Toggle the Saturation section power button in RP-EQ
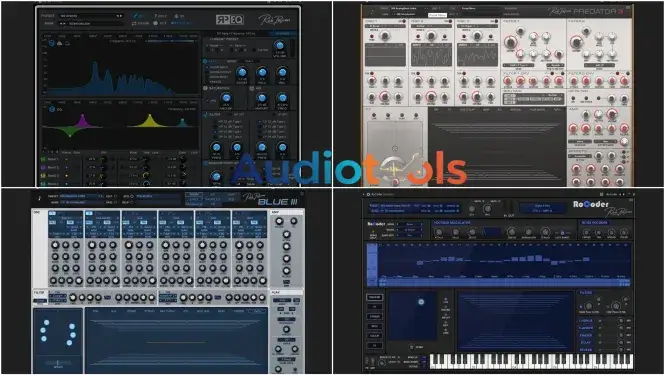 pyautogui.click(x=205, y=88)
